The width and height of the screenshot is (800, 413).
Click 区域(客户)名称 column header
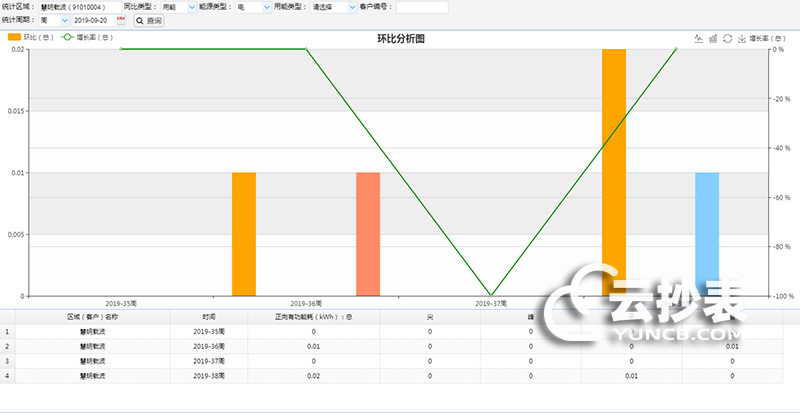92,316
